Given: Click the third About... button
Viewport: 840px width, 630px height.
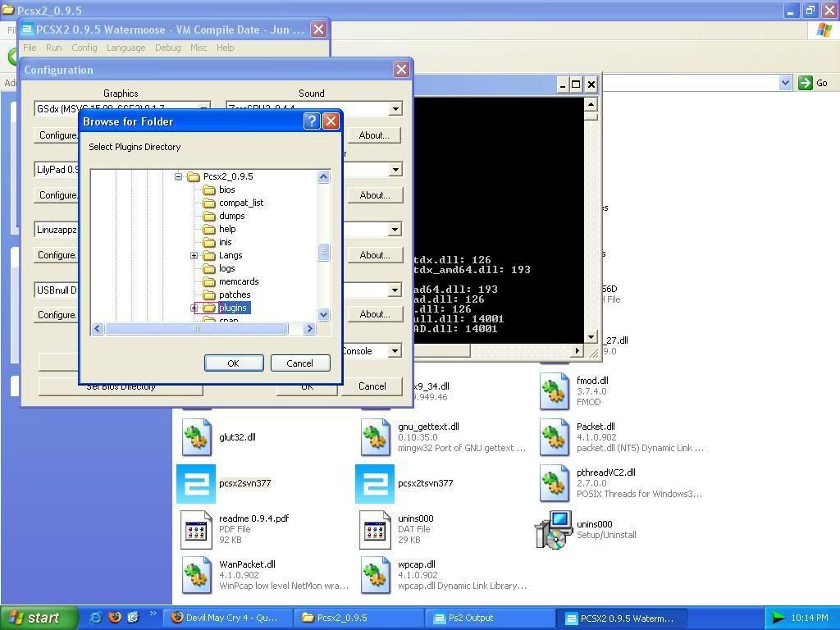Looking at the screenshot, I should 374,255.
